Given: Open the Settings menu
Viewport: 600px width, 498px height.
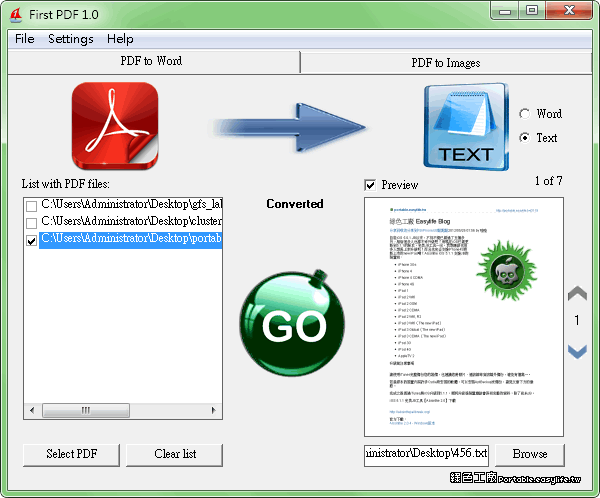Looking at the screenshot, I should [71, 39].
